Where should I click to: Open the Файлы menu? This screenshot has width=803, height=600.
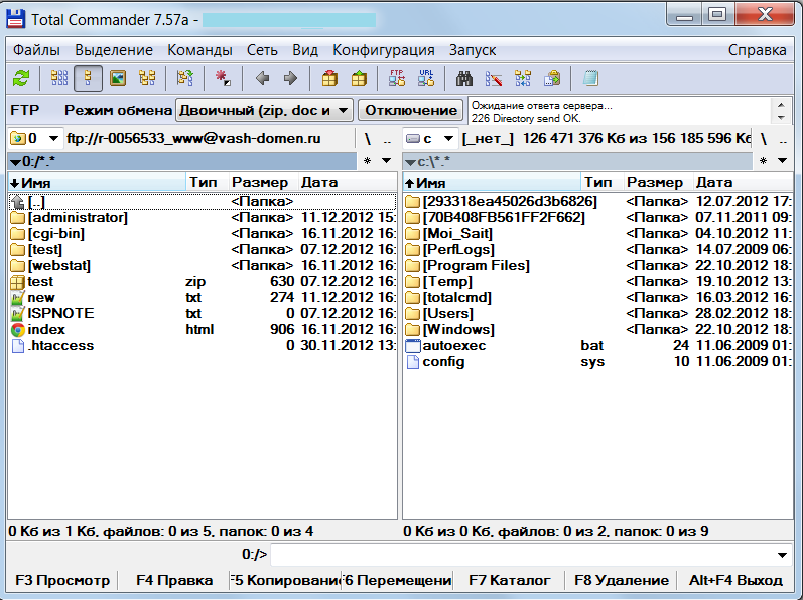tap(36, 50)
